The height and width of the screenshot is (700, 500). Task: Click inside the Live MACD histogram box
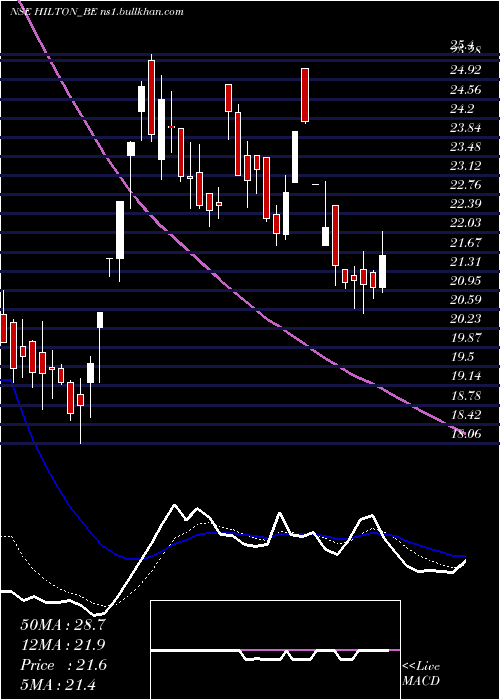pos(275,650)
